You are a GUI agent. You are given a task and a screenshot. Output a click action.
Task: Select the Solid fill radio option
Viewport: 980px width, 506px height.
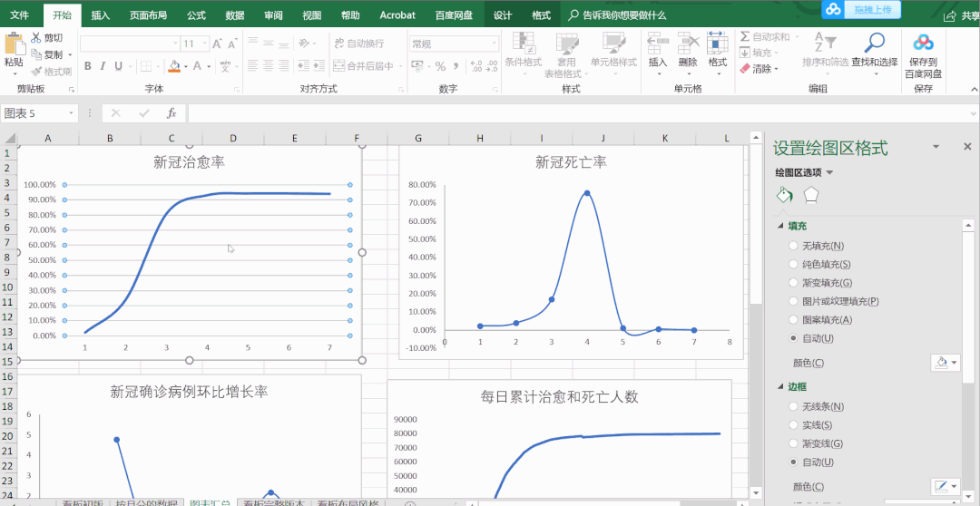coord(793,264)
